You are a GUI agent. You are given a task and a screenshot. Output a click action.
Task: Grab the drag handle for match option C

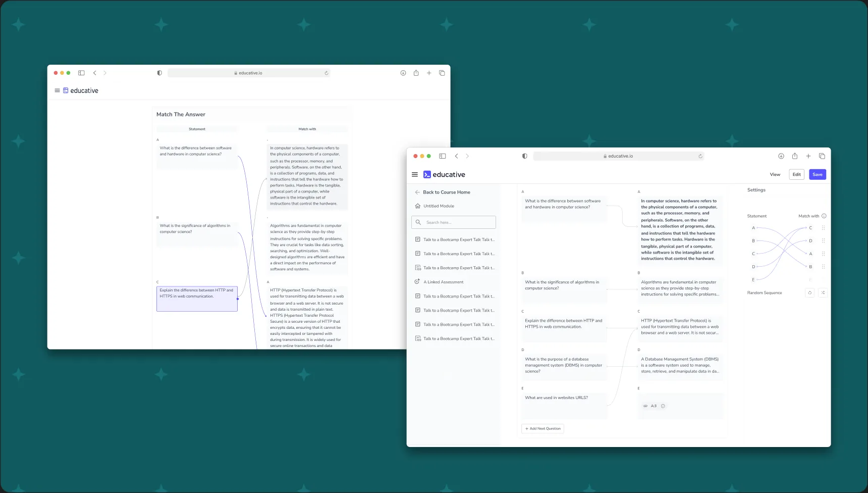[x=824, y=228]
